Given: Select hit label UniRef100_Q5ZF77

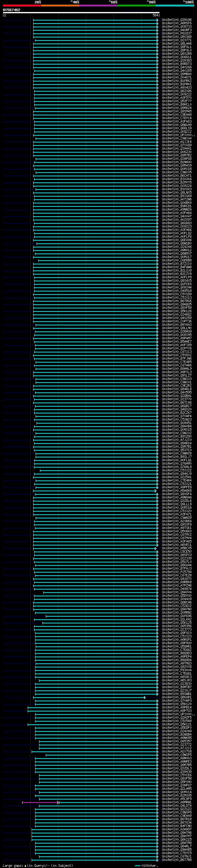Looking at the screenshot, I should click(x=176, y=101).
